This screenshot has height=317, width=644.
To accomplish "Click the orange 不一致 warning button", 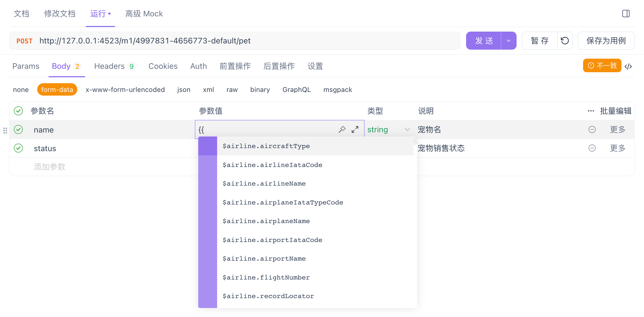I will (x=602, y=66).
